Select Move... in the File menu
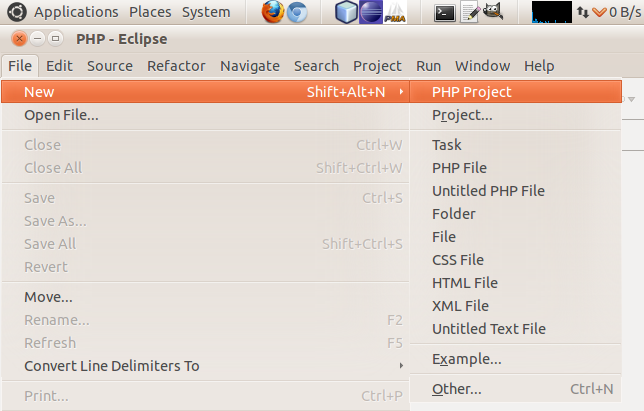The width and height of the screenshot is (644, 411). pyautogui.click(x=205, y=297)
